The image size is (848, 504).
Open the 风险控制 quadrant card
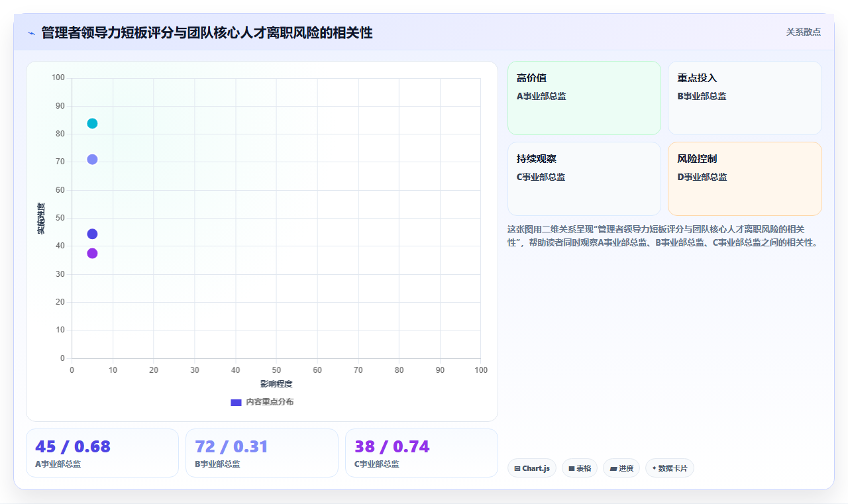745,179
